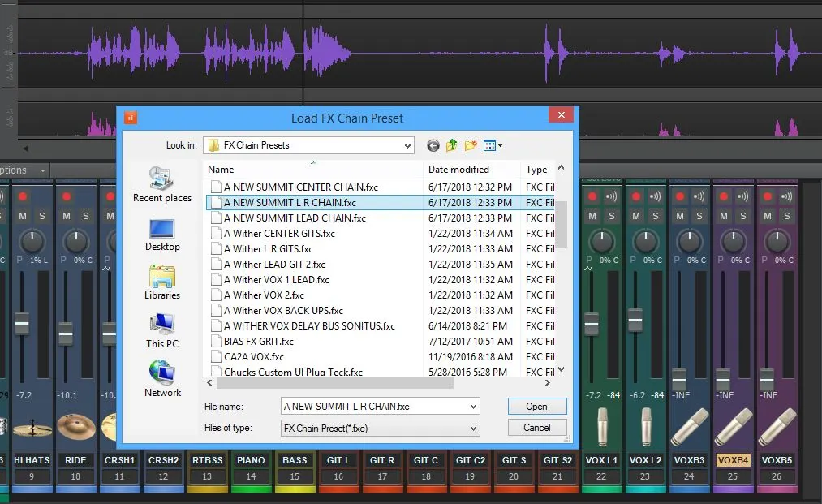Toggle input echo on VOXB4 channel

(x=742, y=196)
